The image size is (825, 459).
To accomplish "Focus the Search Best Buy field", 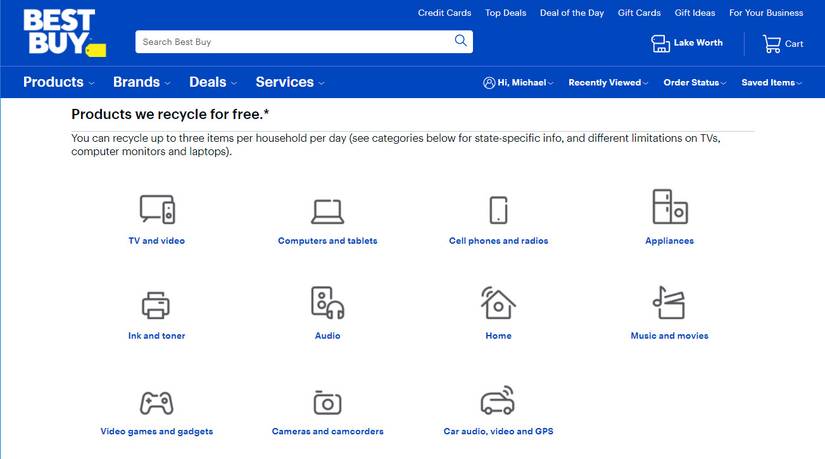I will tap(295, 42).
